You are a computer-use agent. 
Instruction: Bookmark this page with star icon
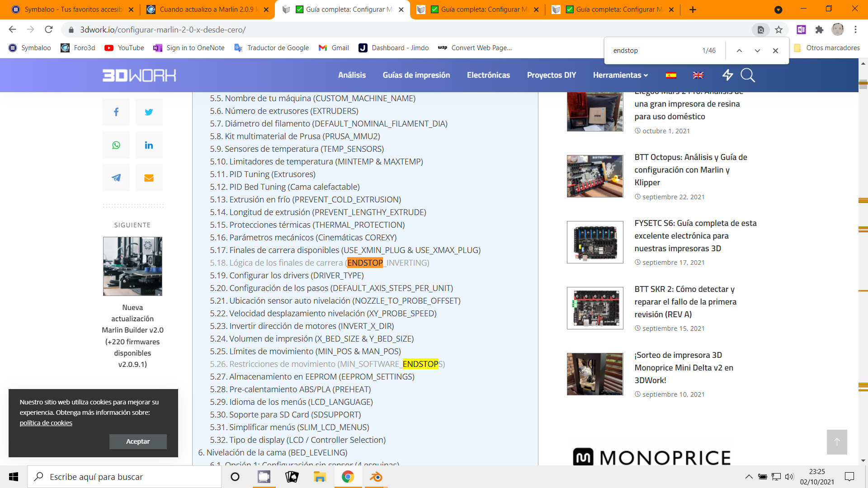pos(778,30)
